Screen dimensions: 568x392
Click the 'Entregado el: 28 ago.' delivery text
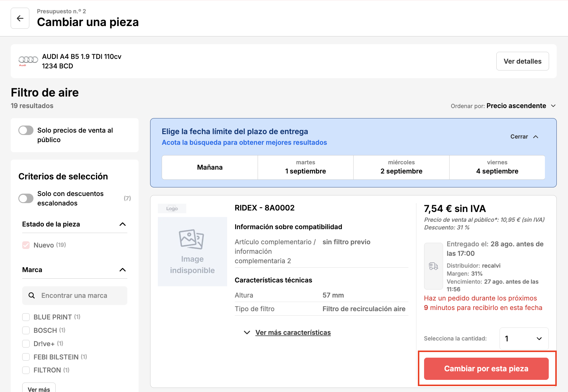tap(495, 249)
